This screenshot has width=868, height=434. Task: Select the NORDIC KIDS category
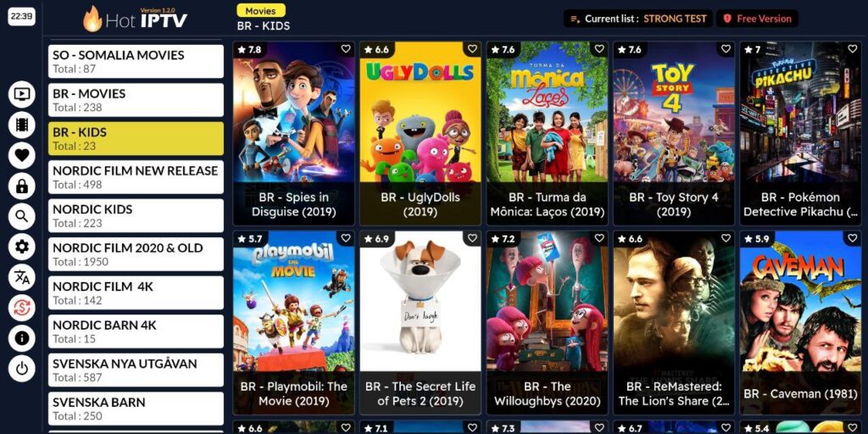136,216
